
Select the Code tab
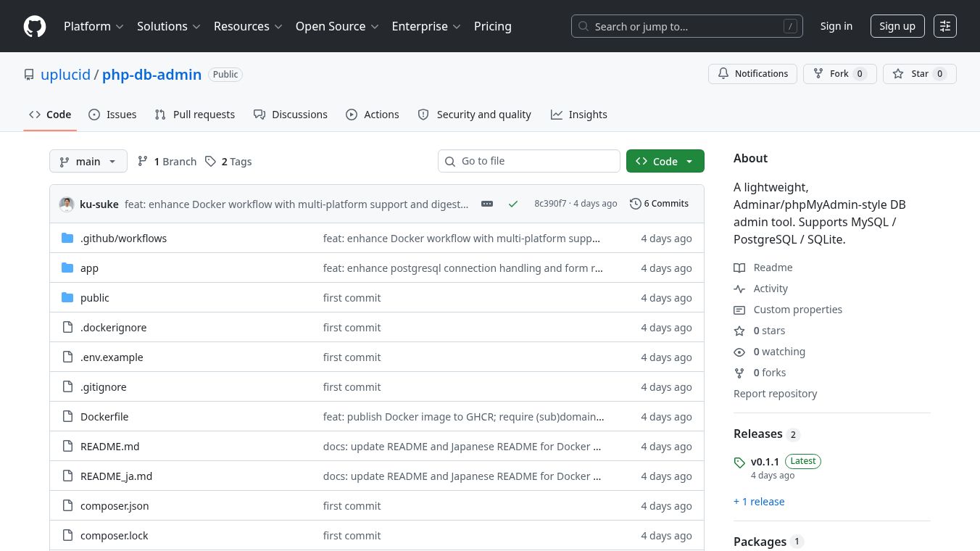pyautogui.click(x=50, y=115)
